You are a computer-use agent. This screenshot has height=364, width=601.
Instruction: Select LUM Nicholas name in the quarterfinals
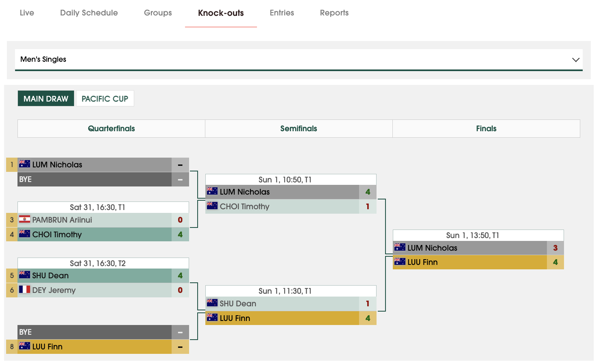point(57,165)
